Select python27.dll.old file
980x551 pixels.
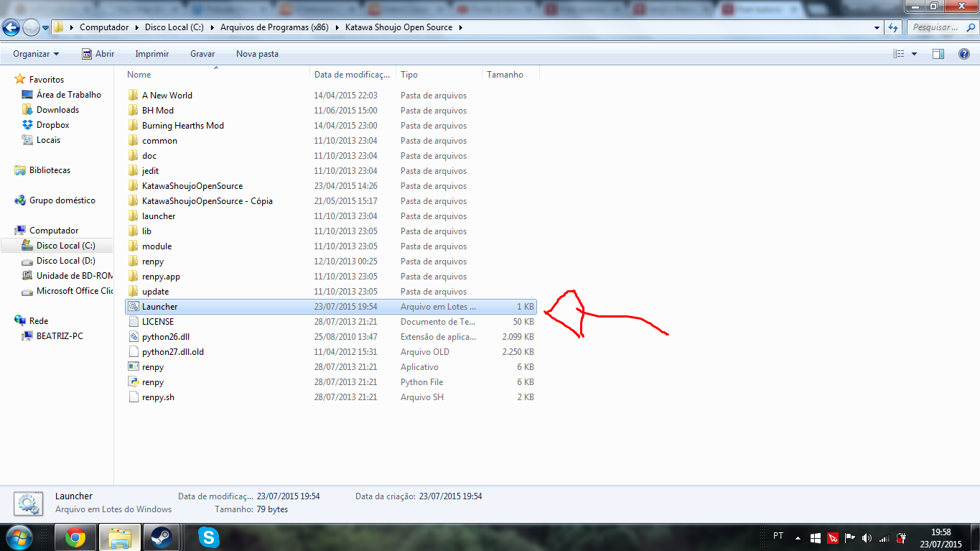(173, 351)
